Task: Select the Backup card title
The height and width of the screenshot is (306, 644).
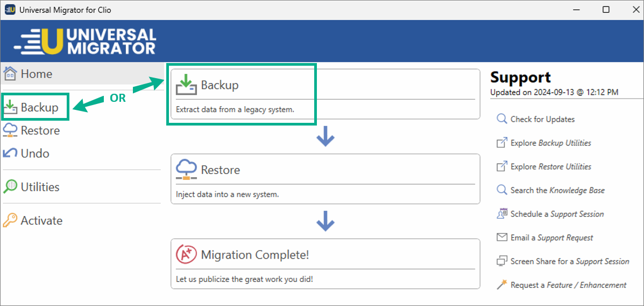Action: pos(220,85)
